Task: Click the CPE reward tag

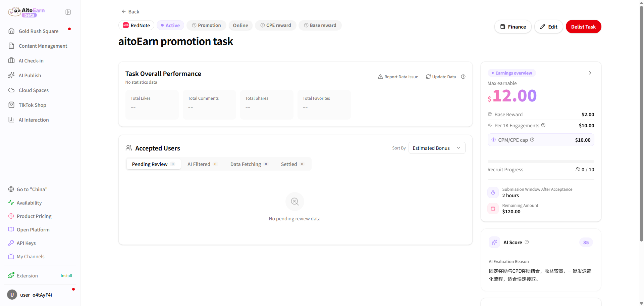Action: 276,25
